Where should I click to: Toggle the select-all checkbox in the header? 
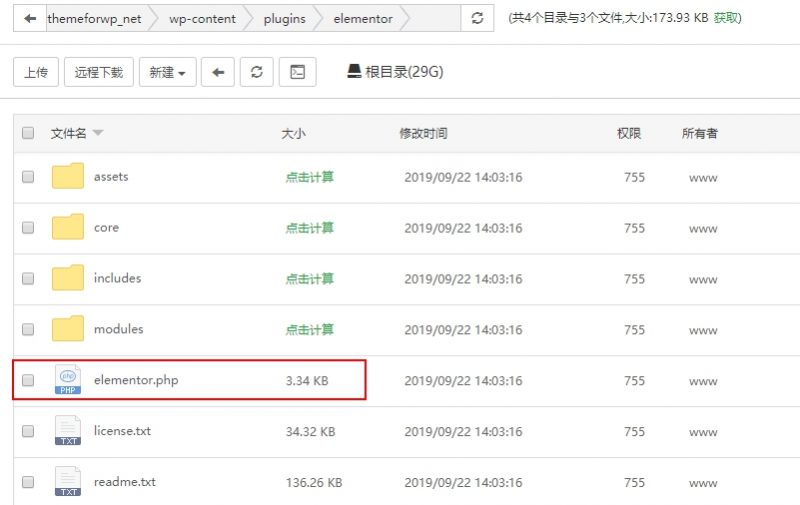click(28, 133)
